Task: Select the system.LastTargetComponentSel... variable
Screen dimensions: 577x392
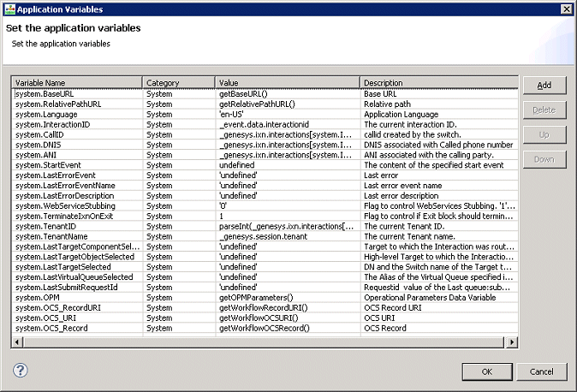Action: (77, 246)
